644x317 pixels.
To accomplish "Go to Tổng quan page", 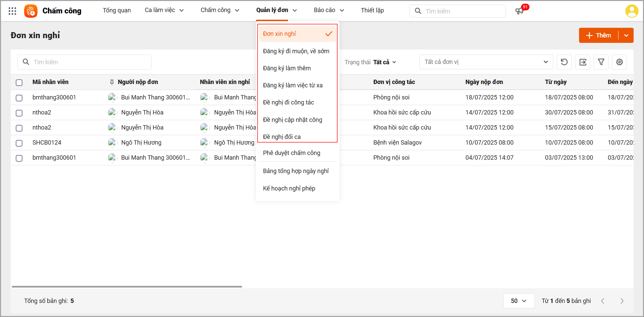I will click(x=117, y=10).
